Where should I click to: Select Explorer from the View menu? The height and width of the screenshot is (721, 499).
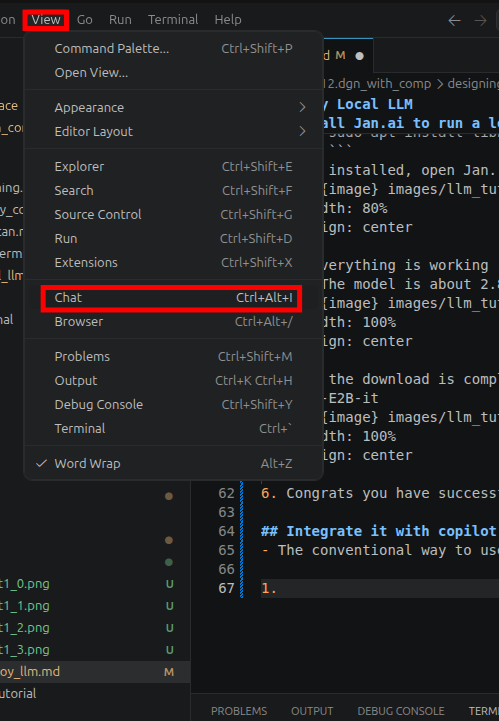pos(173,166)
